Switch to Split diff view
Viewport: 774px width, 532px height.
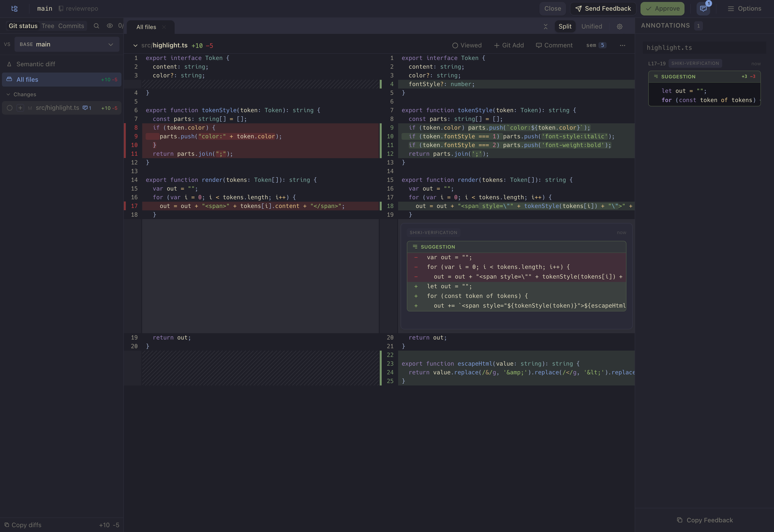coord(565,26)
